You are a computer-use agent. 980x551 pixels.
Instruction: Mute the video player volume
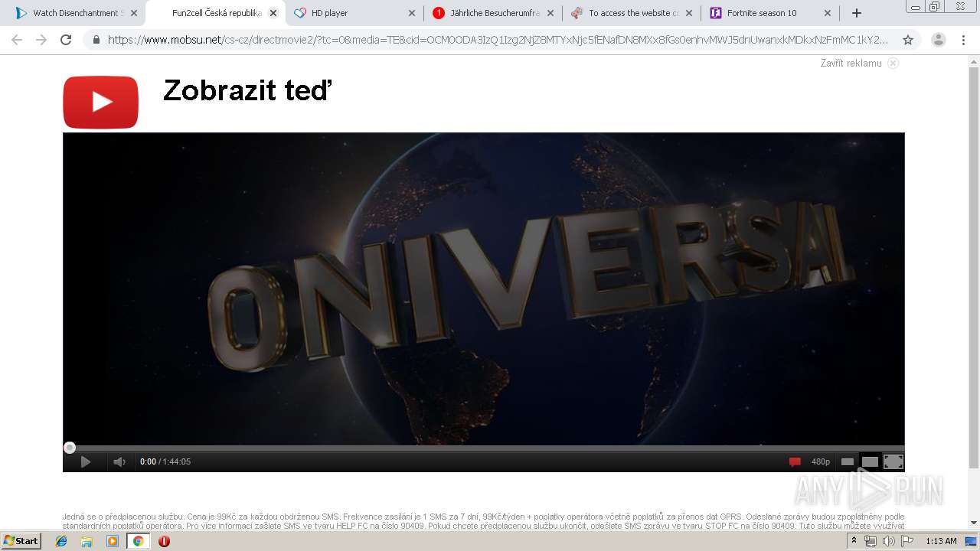(119, 461)
